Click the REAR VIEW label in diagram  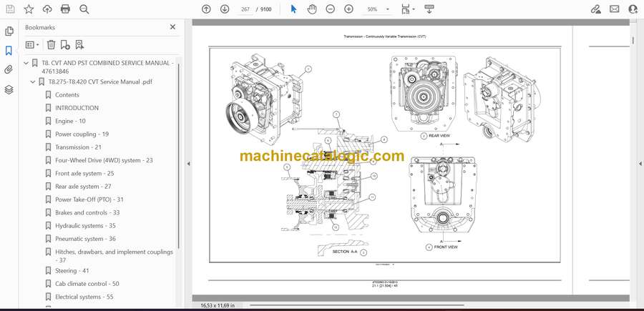440,136
